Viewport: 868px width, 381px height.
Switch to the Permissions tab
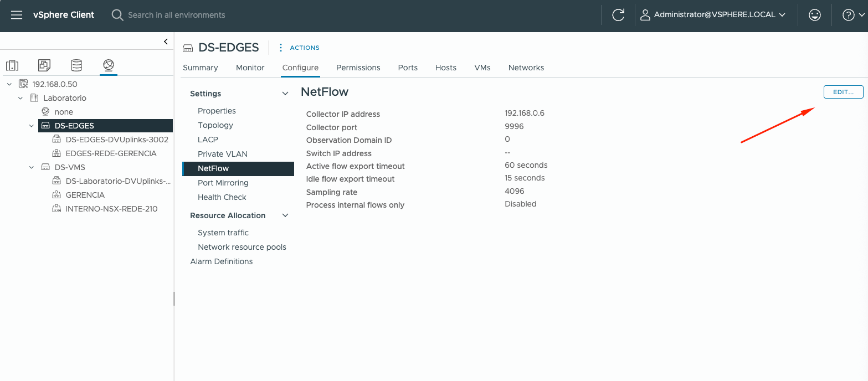tap(358, 68)
